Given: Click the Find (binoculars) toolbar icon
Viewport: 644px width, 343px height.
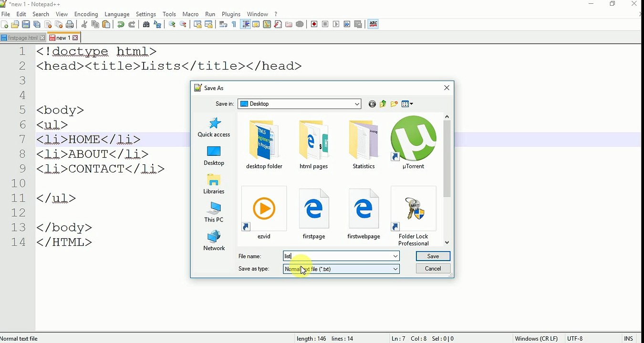Looking at the screenshot, I should (x=146, y=24).
